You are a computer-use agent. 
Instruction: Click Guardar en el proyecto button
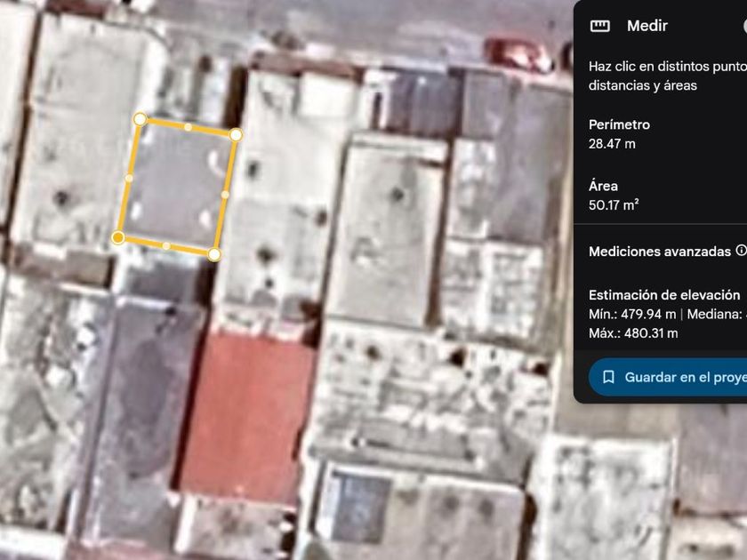(668, 377)
